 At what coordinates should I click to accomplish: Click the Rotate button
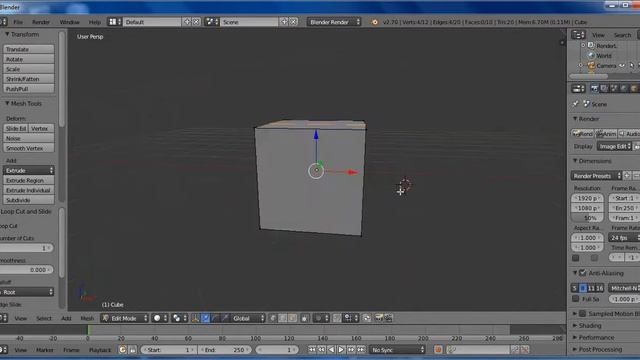coord(29,59)
